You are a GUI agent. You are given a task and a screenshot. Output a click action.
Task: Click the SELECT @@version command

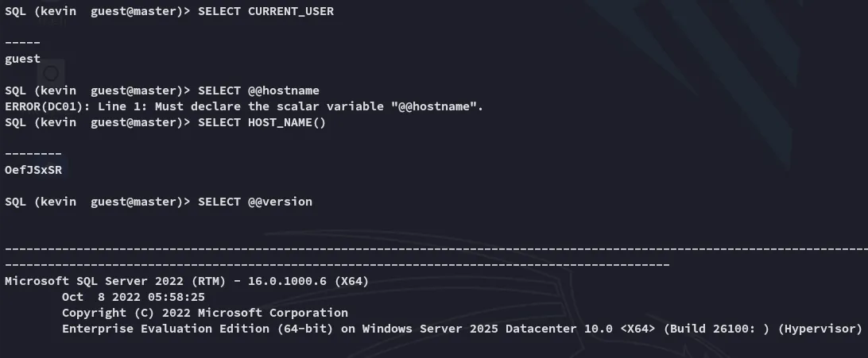point(255,202)
